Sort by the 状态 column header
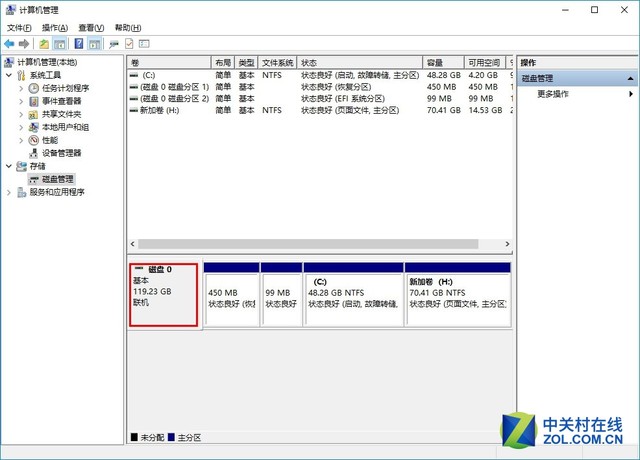Viewport: 640px width, 460px height. coord(360,62)
